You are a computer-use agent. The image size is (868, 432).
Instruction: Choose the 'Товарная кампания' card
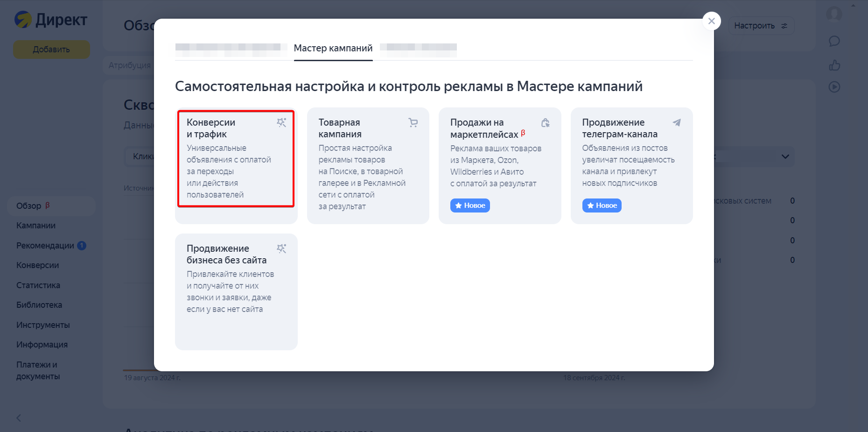368,166
